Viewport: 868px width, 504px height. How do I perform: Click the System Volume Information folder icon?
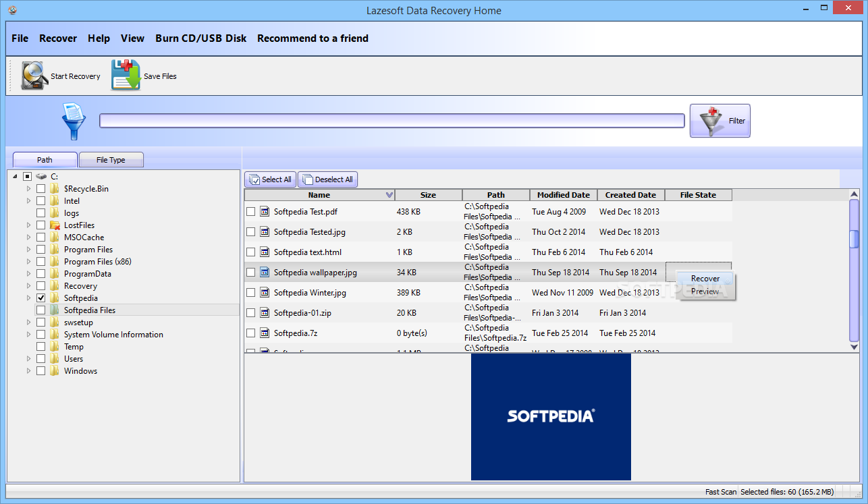click(55, 334)
